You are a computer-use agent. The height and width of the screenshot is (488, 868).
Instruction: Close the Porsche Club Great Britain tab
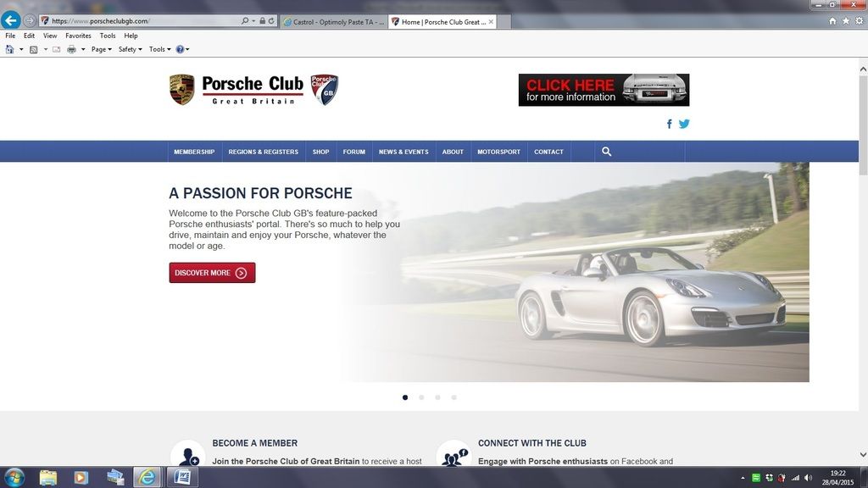491,21
